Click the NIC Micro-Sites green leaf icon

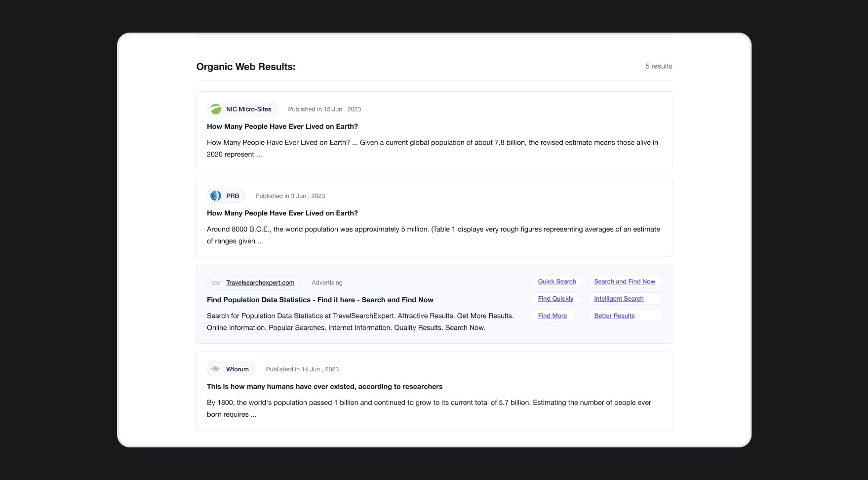click(216, 109)
